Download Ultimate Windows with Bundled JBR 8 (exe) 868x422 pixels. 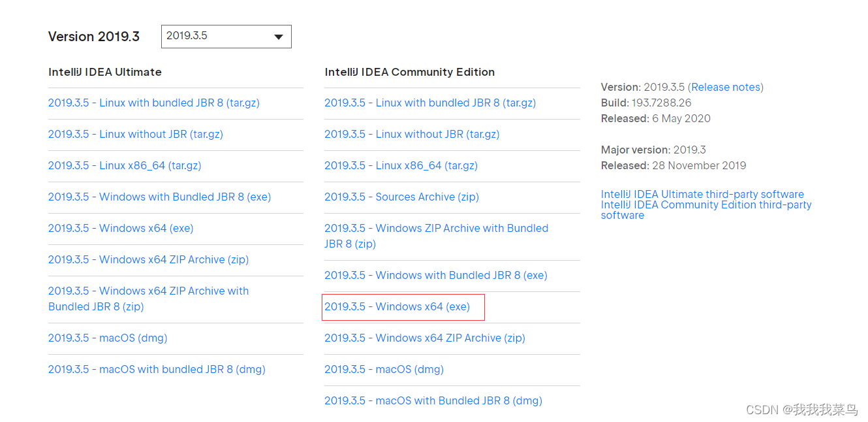pyautogui.click(x=159, y=197)
